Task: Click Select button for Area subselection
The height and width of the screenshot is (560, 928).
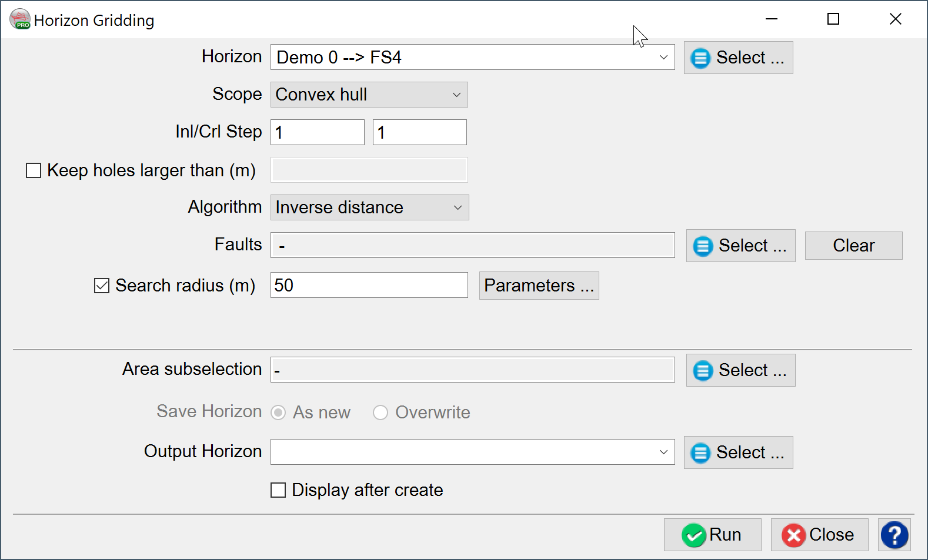Action: pyautogui.click(x=740, y=370)
